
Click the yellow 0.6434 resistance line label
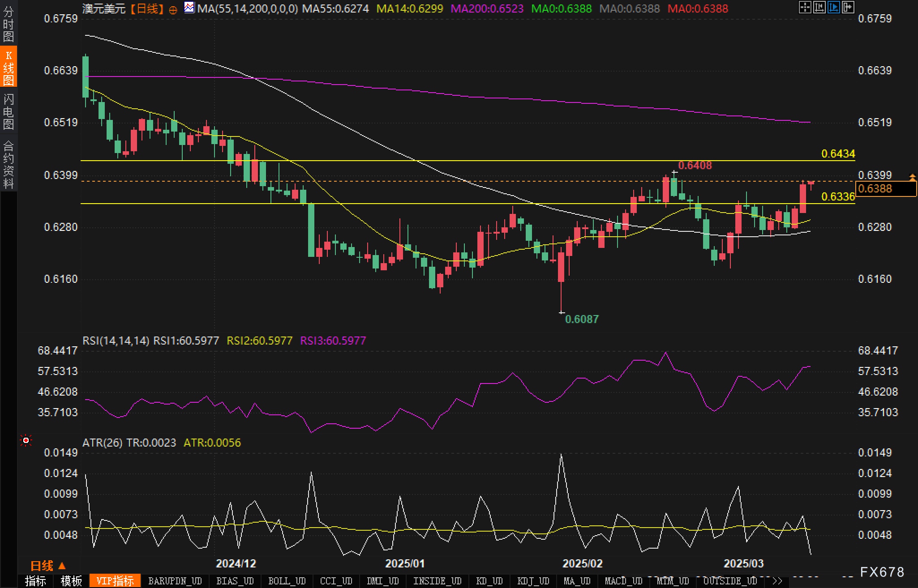[x=838, y=154]
